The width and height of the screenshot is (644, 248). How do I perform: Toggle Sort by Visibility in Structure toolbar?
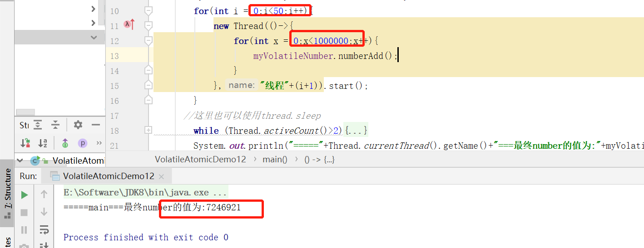pyautogui.click(x=25, y=143)
